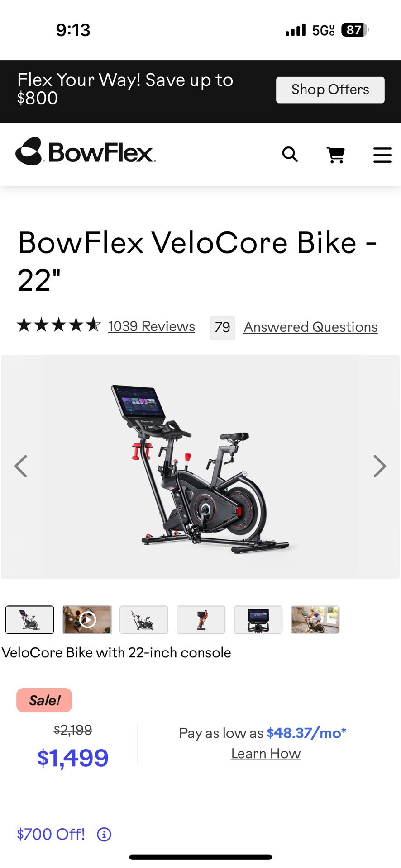Select the first bike thumbnail
Screen dimensions: 401x868
30,619
